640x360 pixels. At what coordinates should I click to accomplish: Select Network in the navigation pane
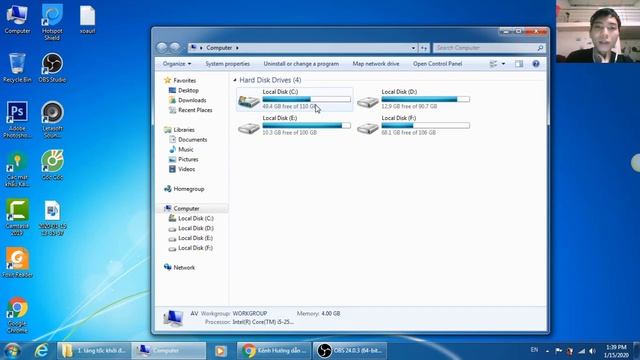click(184, 267)
